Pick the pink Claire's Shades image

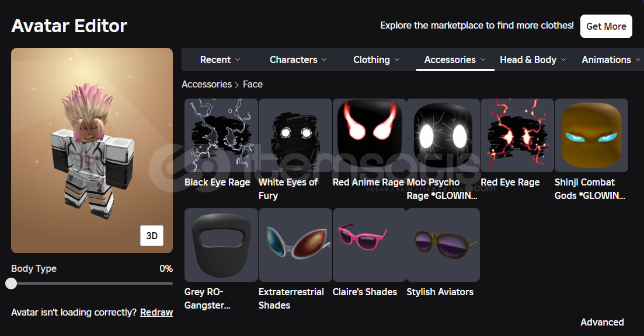(x=369, y=245)
